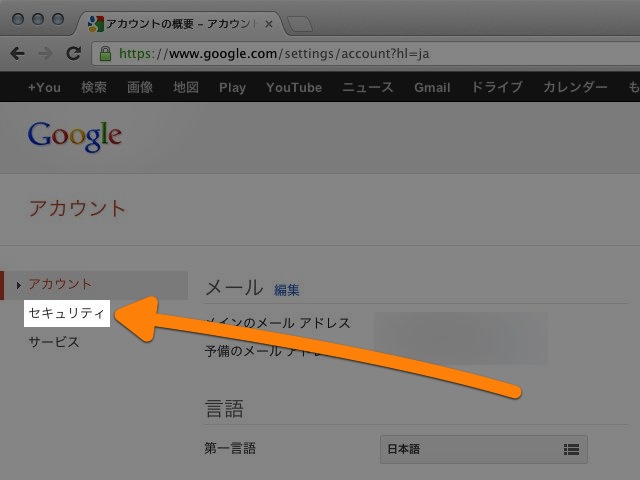Click the 第一言語 label
Screen dimensions: 640x480
point(230,449)
